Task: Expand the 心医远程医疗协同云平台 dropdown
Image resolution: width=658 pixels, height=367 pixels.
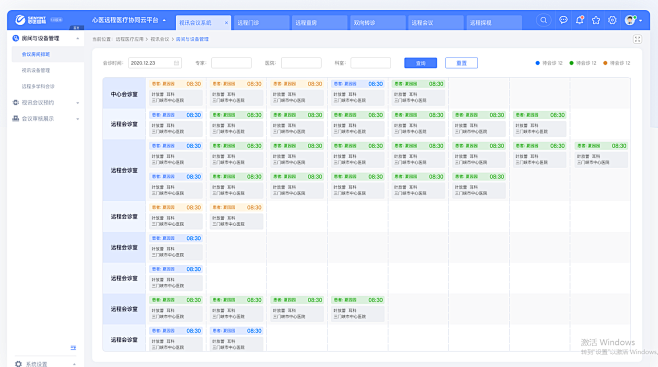Action: [164, 20]
